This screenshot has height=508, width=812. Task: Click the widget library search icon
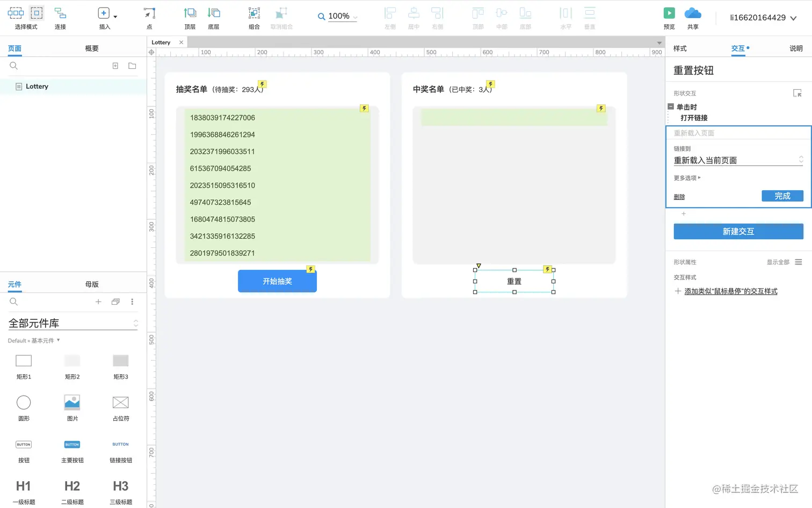pos(14,302)
